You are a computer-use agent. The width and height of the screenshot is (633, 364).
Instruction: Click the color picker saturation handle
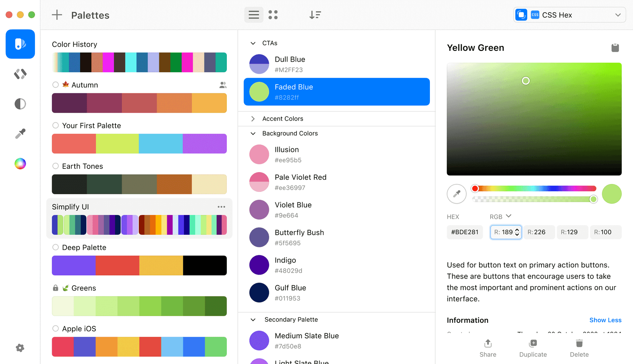pos(526,81)
